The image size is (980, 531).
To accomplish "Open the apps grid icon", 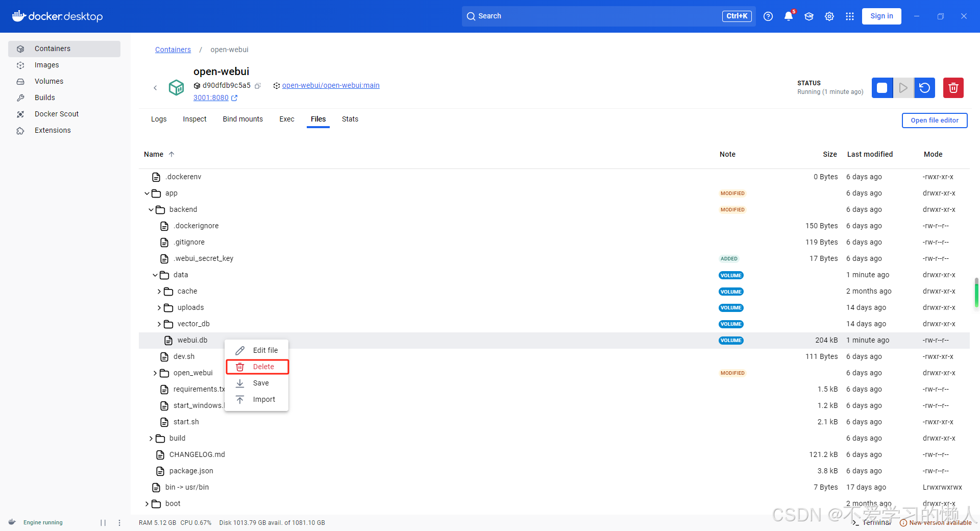I will coord(850,16).
